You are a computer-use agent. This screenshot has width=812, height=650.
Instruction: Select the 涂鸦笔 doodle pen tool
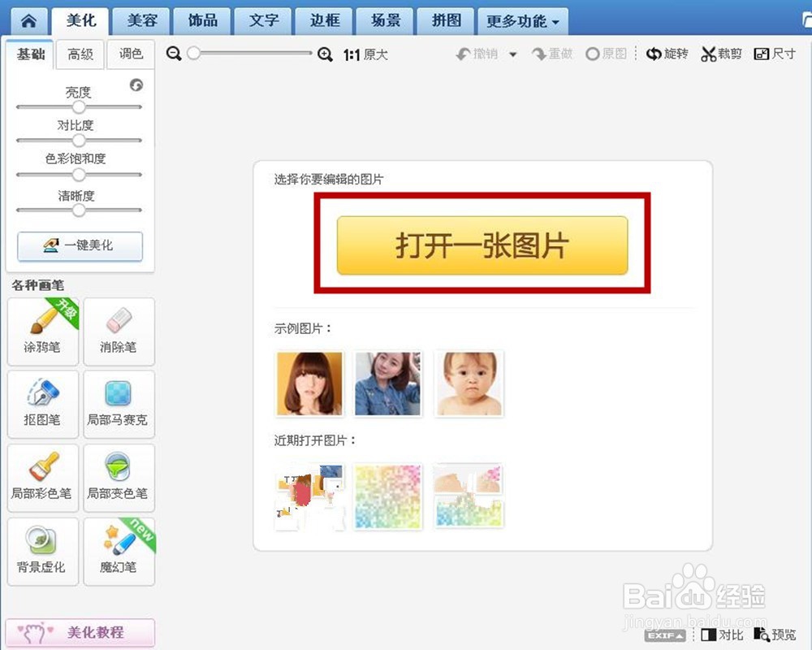[42, 331]
